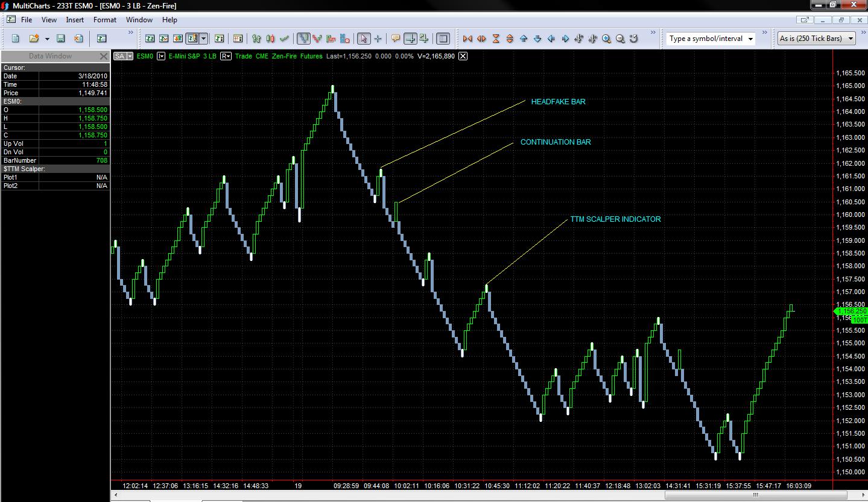Click the green 1,156.250 last price marker
This screenshot has height=502, width=868.
point(851,311)
